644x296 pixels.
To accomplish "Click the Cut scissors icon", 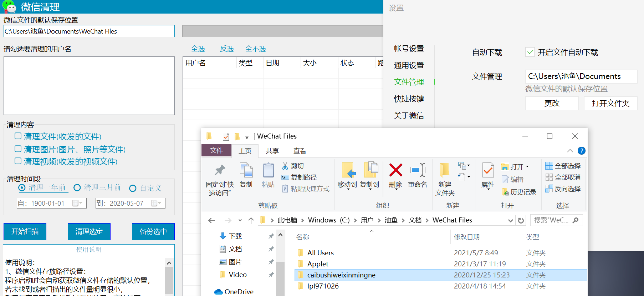I will tap(285, 166).
